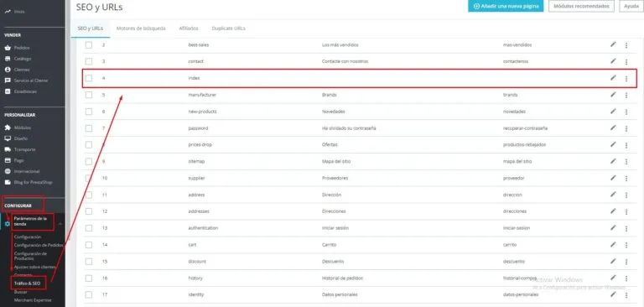Edit the new-products row with pencil icon
The width and height of the screenshot is (644, 307).
613,111
